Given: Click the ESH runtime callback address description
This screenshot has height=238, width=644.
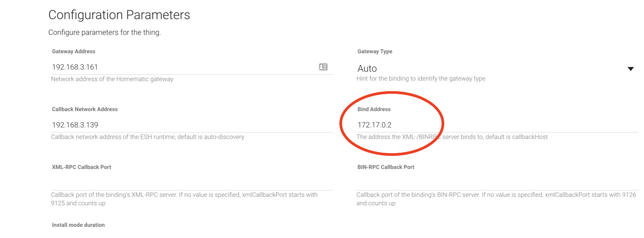Looking at the screenshot, I should [x=148, y=137].
